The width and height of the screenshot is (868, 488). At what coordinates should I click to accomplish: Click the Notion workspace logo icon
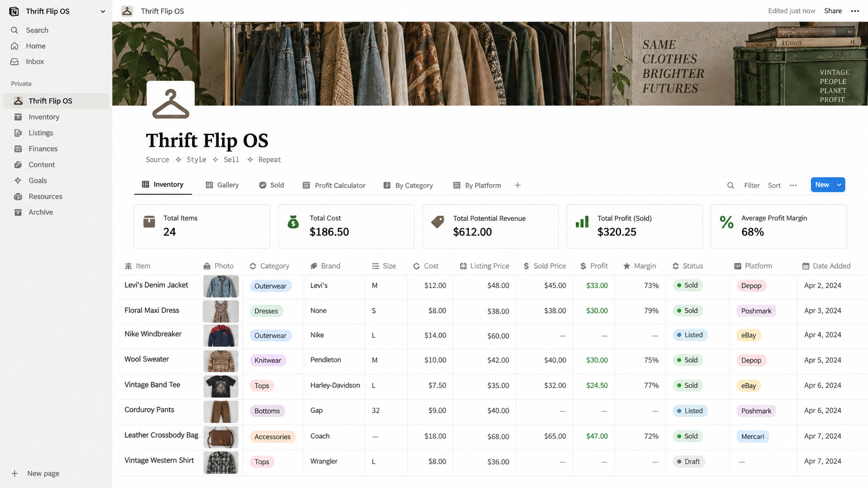(14, 11)
